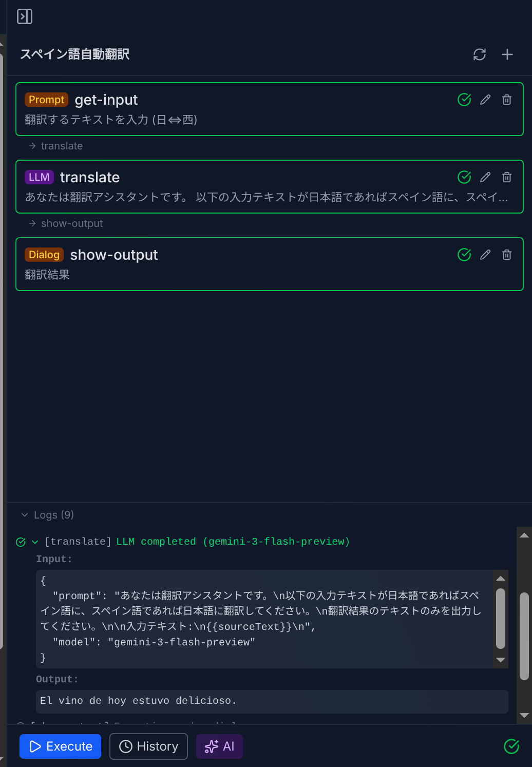Add a new node with the plus icon
Viewport: 532px width, 767px height.
(507, 54)
